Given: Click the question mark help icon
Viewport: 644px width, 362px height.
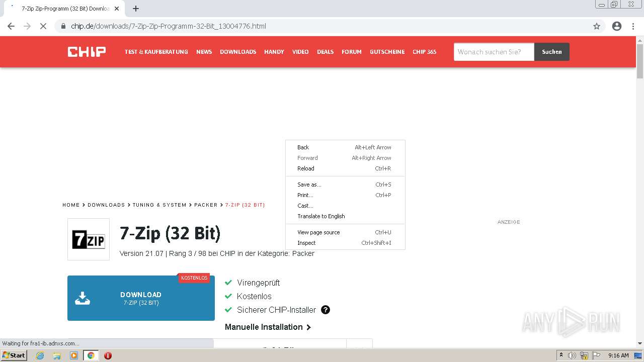Looking at the screenshot, I should coord(326,310).
